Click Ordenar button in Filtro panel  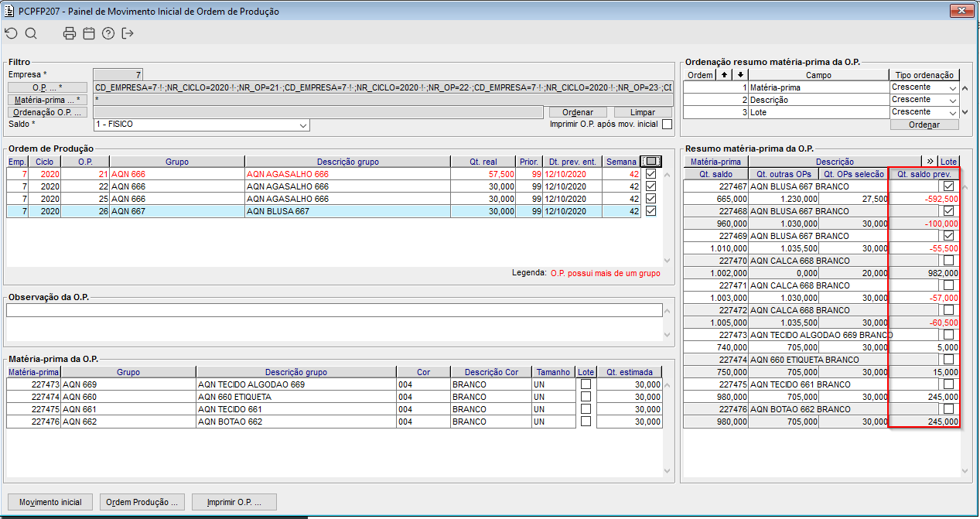578,113
